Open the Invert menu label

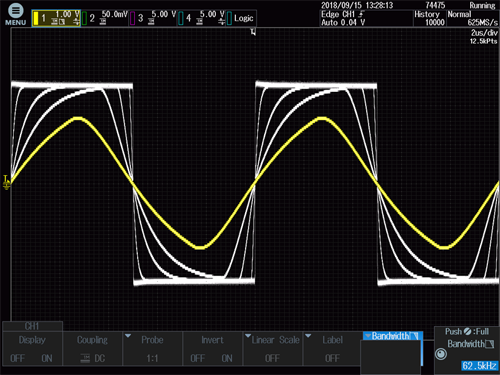212,340
